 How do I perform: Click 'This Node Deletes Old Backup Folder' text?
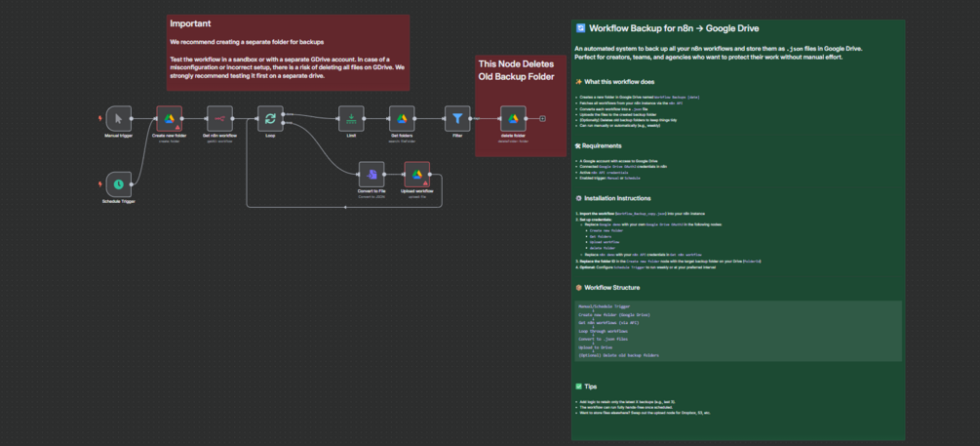(x=516, y=70)
